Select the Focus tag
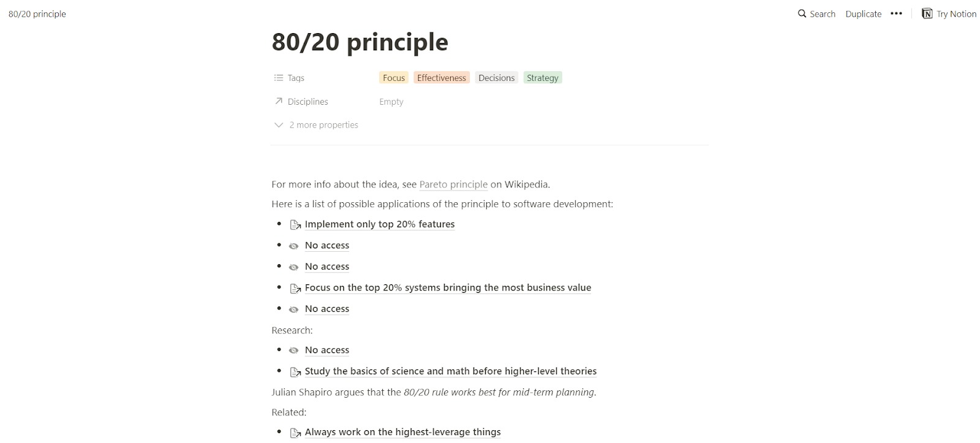Viewport: 980px width, 443px height. pos(394,78)
